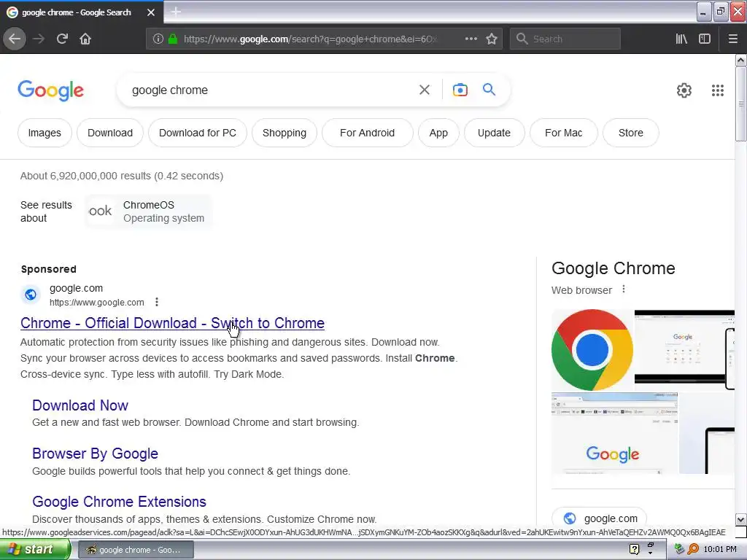Click the google.com button in knowledge panel
The image size is (747, 560).
coord(600,518)
